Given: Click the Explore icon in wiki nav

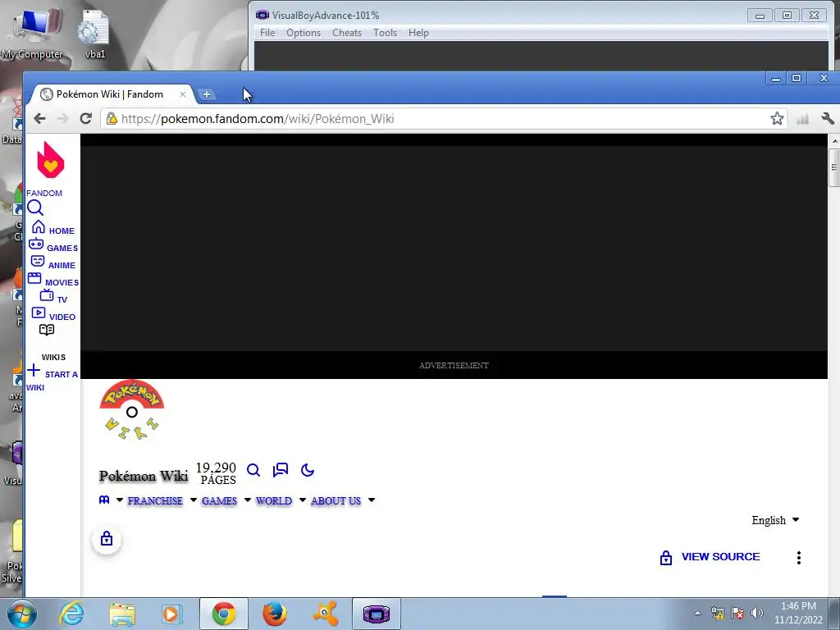Looking at the screenshot, I should 104,500.
